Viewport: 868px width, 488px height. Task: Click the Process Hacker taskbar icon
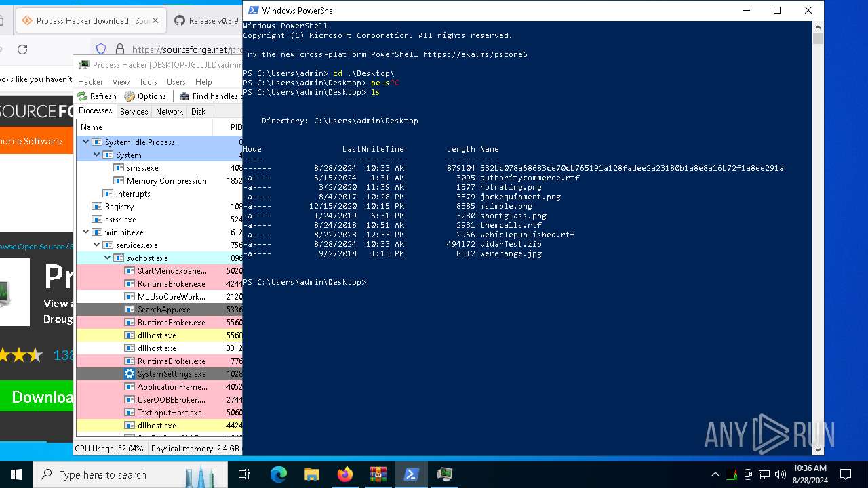click(445, 474)
